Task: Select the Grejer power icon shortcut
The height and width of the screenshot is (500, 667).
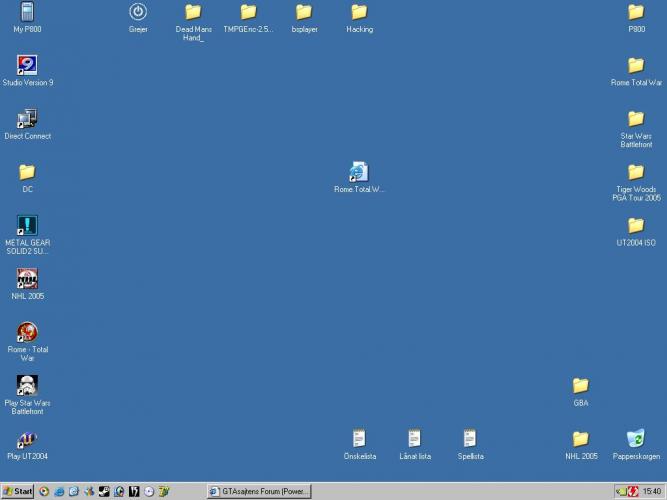Action: [x=138, y=13]
